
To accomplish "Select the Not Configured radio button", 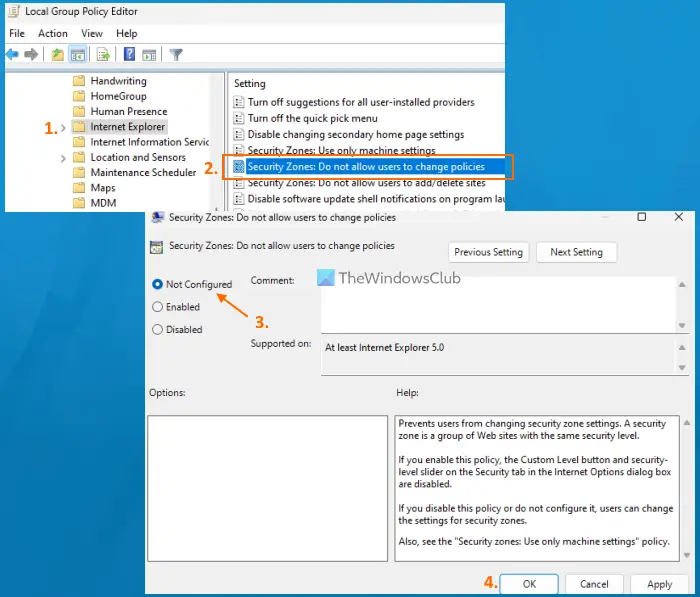I will tap(157, 284).
